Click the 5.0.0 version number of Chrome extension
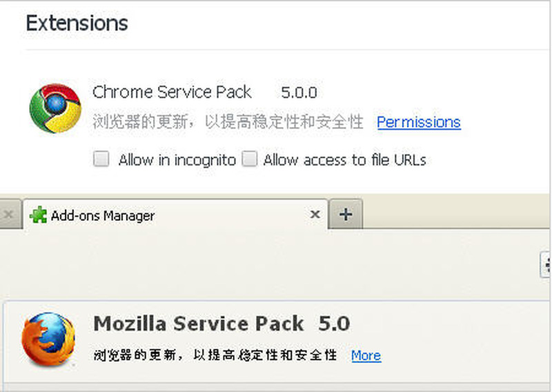 [x=299, y=92]
